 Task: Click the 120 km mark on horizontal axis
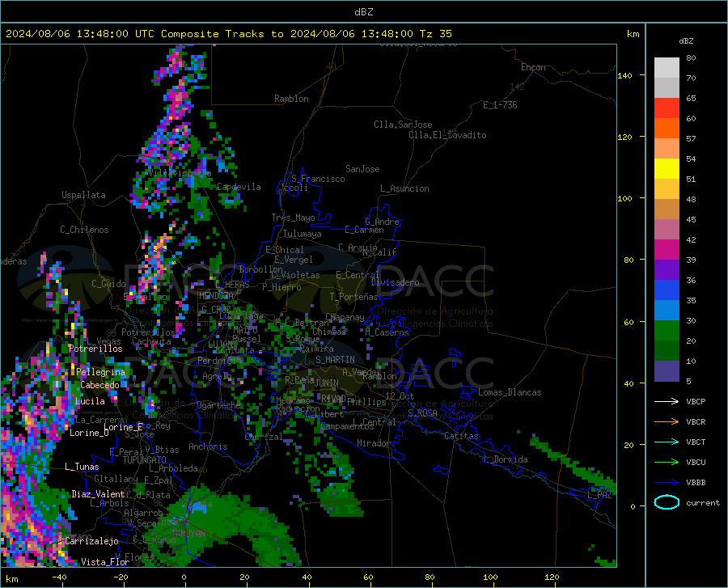pos(552,577)
